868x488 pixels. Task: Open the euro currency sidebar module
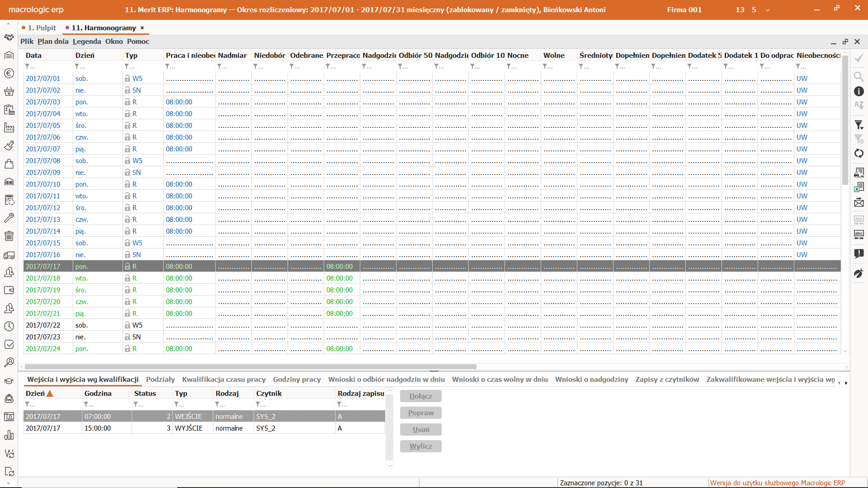click(x=9, y=73)
